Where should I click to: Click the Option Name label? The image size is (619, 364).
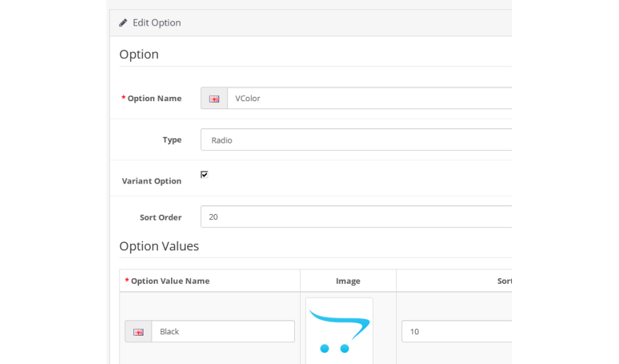154,99
